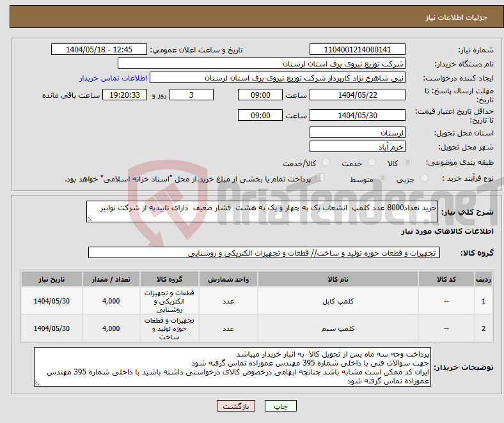Click the جزئیات اطلاعات نیاز page header
Viewport: 504px width, 423px height.
point(457,17)
